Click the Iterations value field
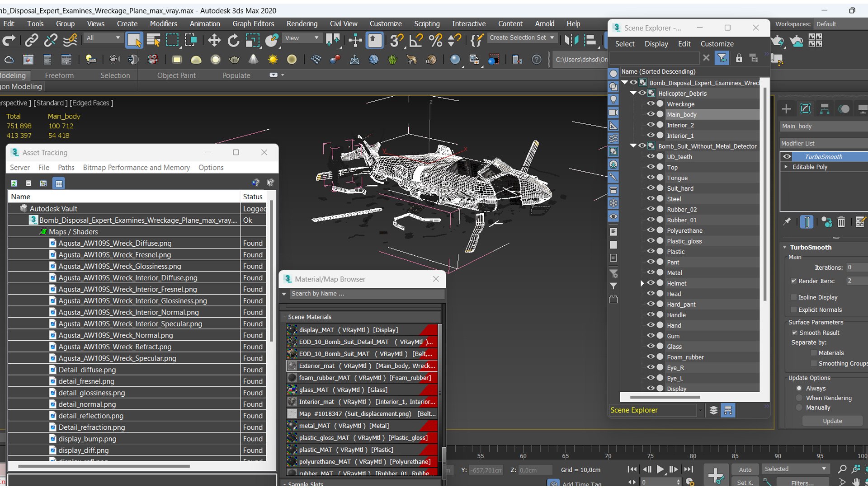Screen dimensions: 868x488 coord(856,267)
